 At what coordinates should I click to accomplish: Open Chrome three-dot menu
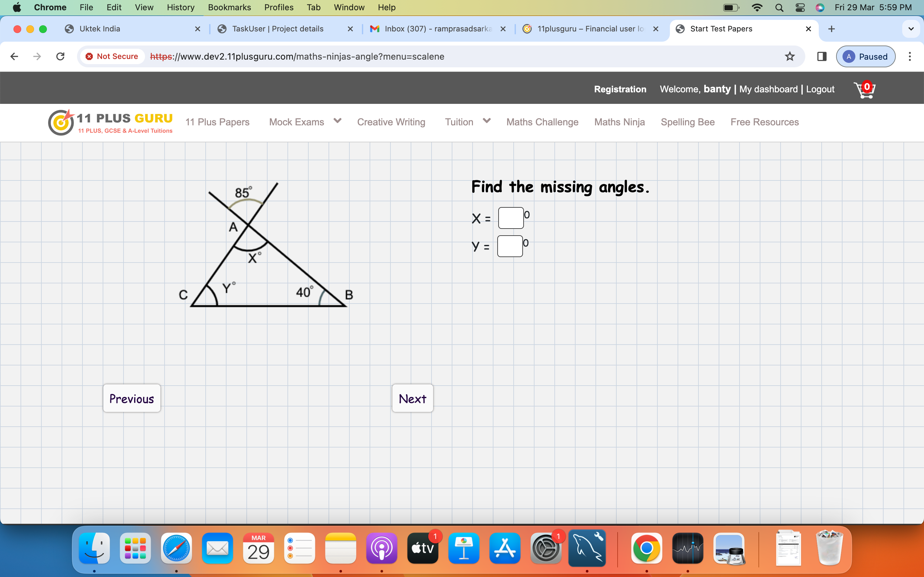pyautogui.click(x=910, y=56)
